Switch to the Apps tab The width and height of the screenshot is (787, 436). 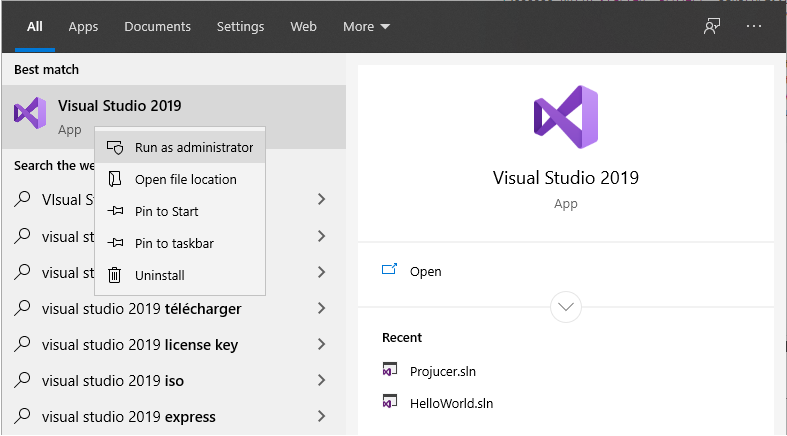83,27
